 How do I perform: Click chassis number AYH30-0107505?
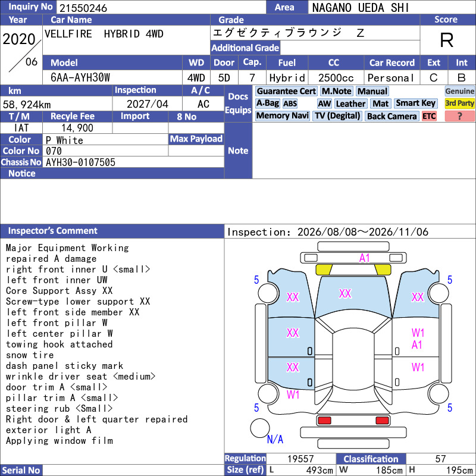click(x=80, y=162)
